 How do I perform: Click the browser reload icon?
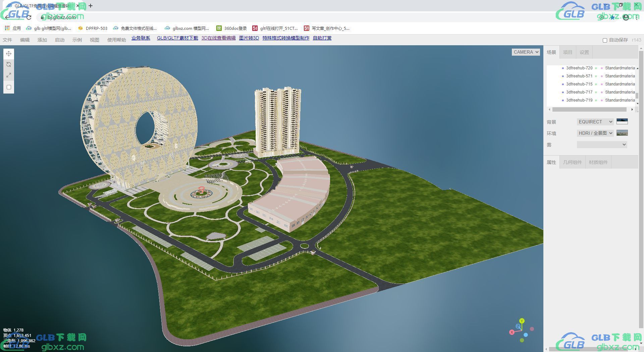[29, 17]
